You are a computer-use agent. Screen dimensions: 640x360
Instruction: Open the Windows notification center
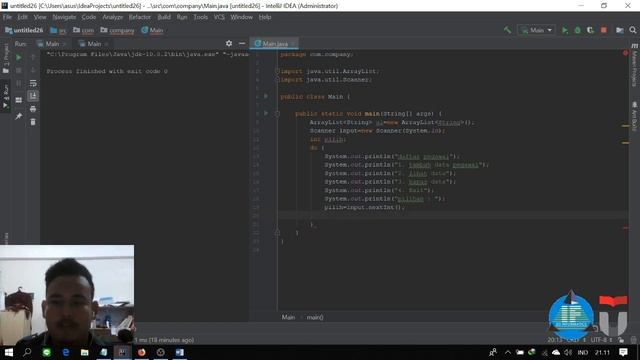coord(623,352)
